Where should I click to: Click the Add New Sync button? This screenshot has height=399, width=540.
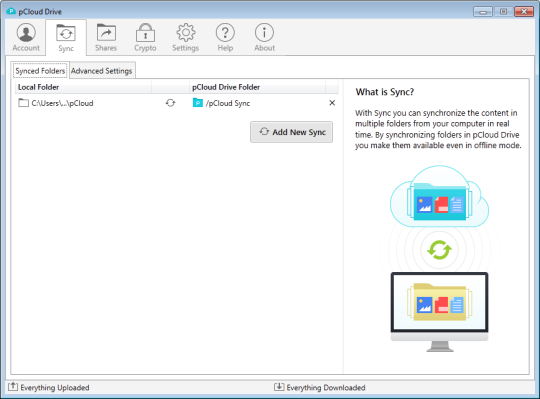(291, 132)
